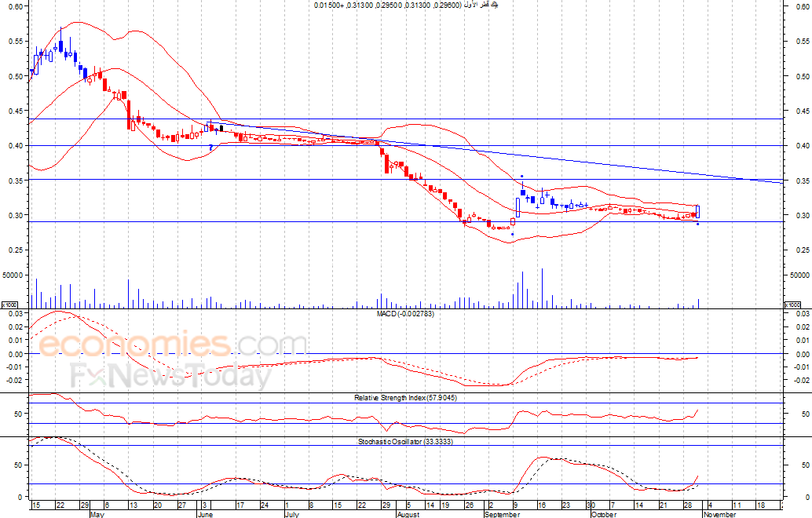Click date label 11 on the November axis
The height and width of the screenshot is (518, 812).
(737, 505)
